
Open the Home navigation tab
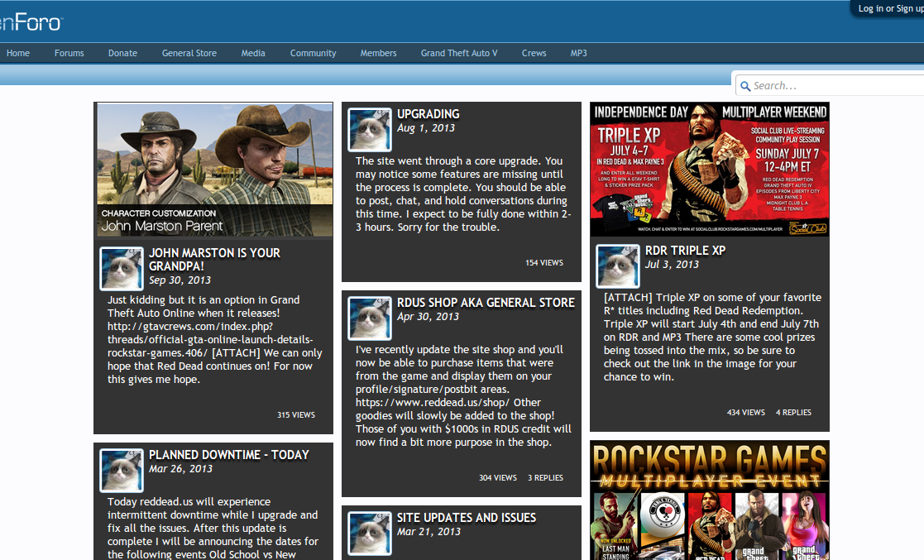click(x=17, y=53)
